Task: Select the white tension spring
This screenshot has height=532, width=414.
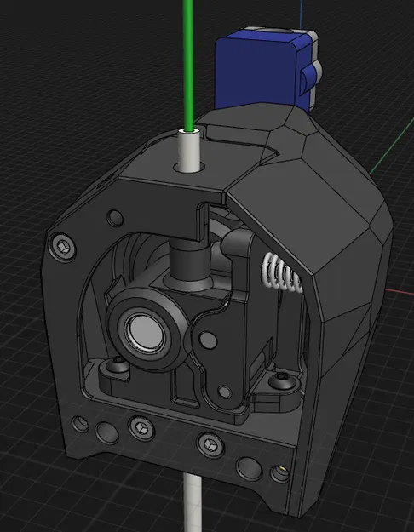Action: [x=282, y=272]
